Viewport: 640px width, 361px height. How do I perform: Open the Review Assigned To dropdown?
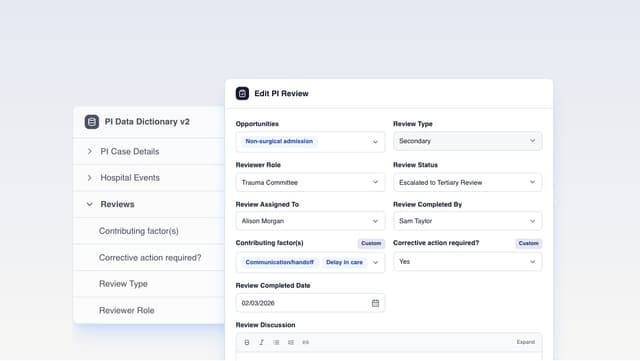[310, 221]
